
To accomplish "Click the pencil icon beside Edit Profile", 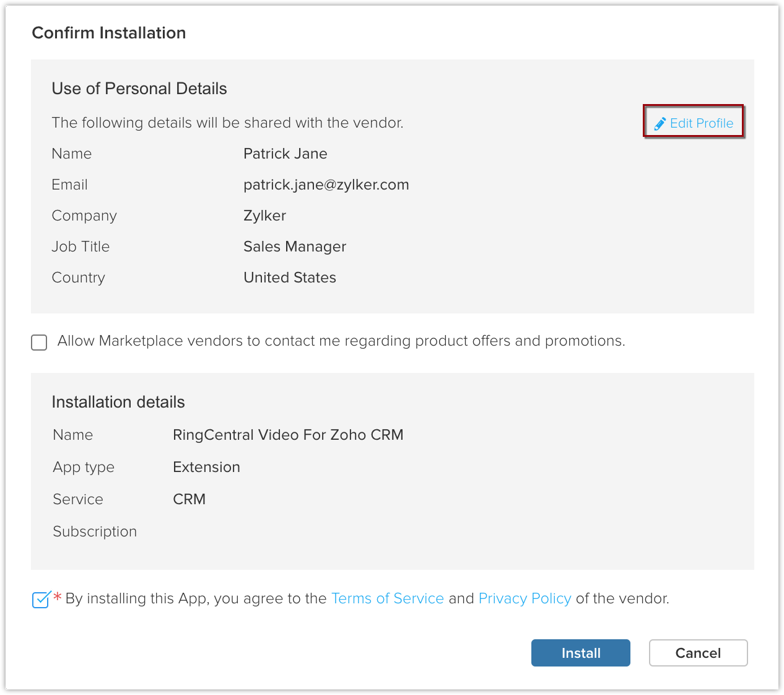I will (660, 124).
